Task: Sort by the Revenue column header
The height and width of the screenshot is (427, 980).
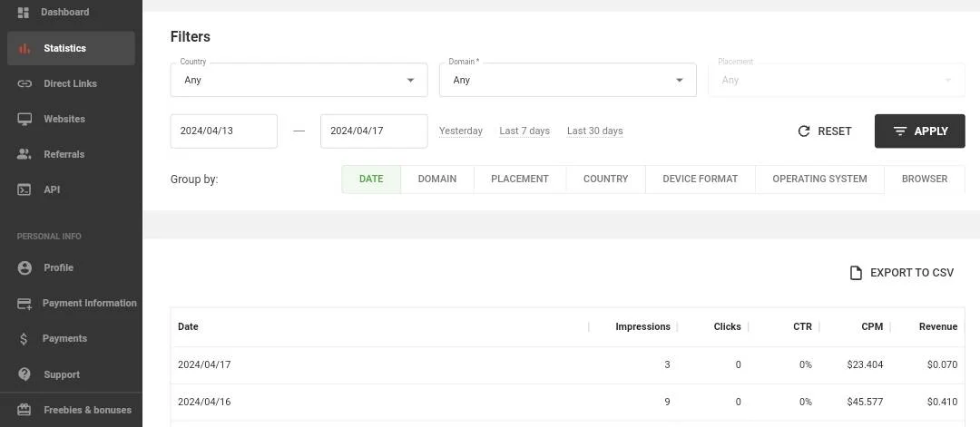Action: [938, 326]
